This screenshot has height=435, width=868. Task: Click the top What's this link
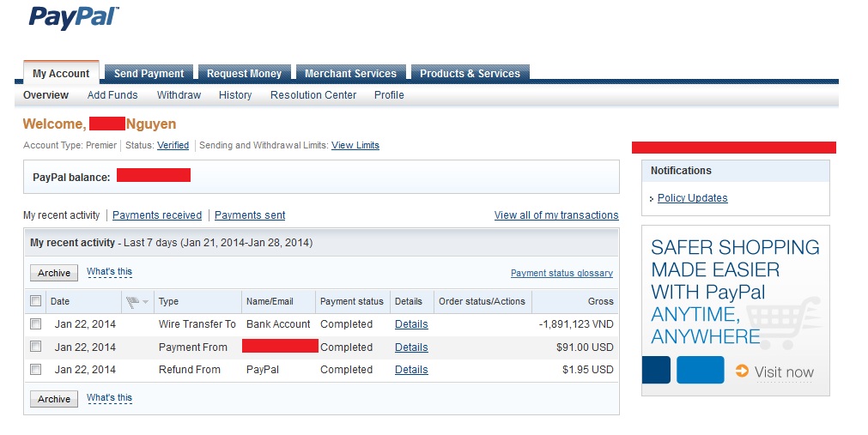tap(110, 272)
